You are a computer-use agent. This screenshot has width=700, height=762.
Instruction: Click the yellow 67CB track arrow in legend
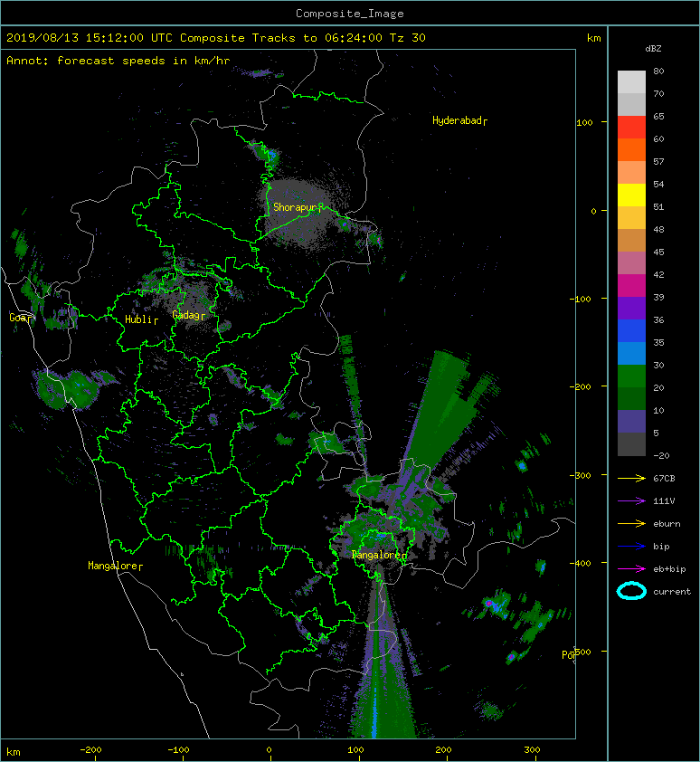pos(631,478)
